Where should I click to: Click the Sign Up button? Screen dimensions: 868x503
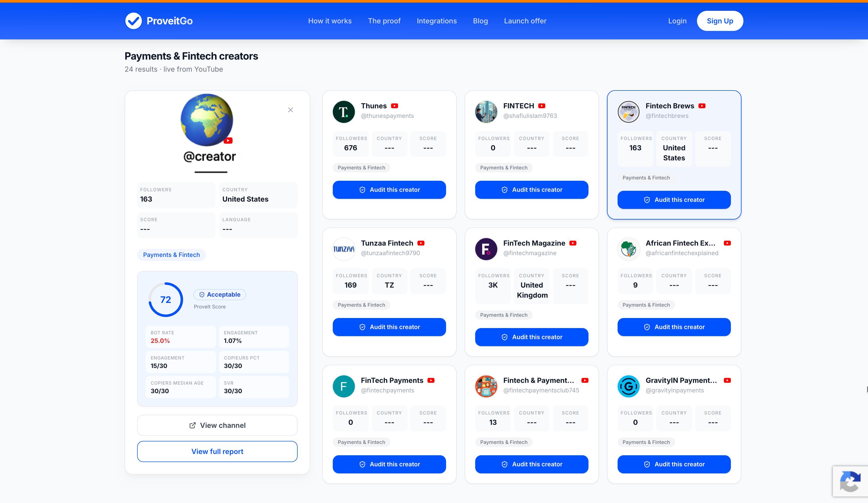tap(720, 21)
